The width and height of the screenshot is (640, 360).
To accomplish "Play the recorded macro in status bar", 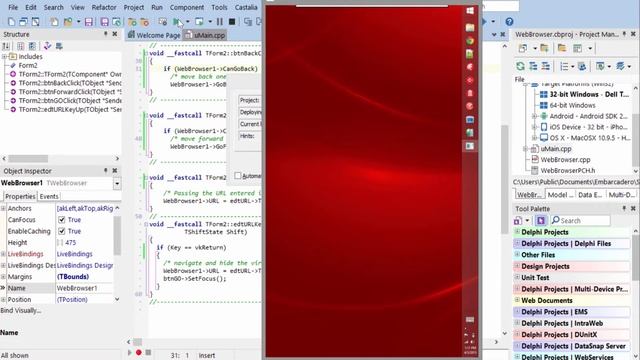I will click(130, 352).
